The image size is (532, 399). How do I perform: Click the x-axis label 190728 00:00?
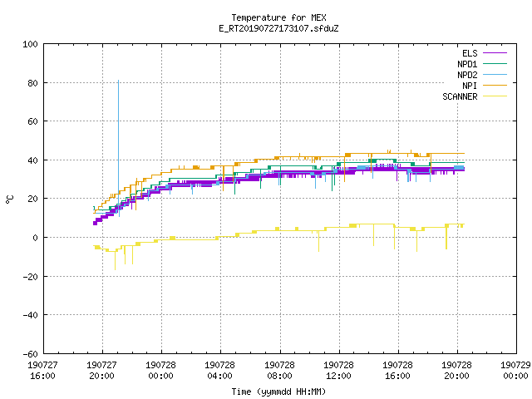(160, 370)
